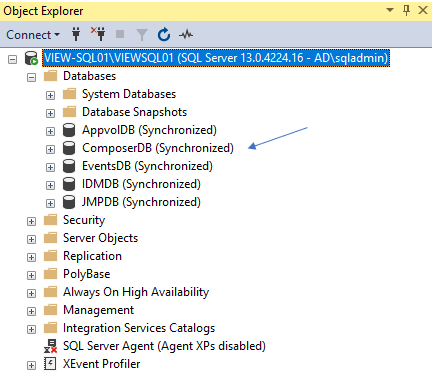Click the Disconnect plug icon with red X
The width and height of the screenshot is (434, 379).
tap(98, 34)
